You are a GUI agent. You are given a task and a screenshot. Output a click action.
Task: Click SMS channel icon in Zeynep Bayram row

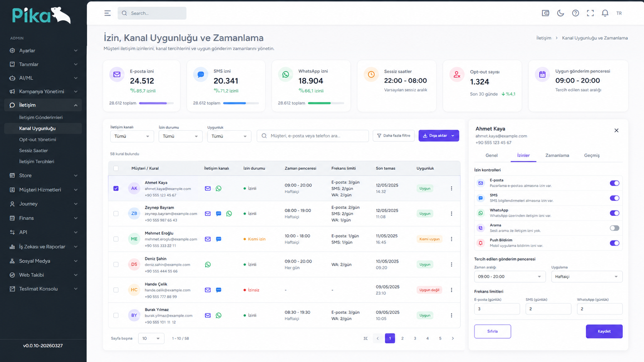(x=218, y=214)
